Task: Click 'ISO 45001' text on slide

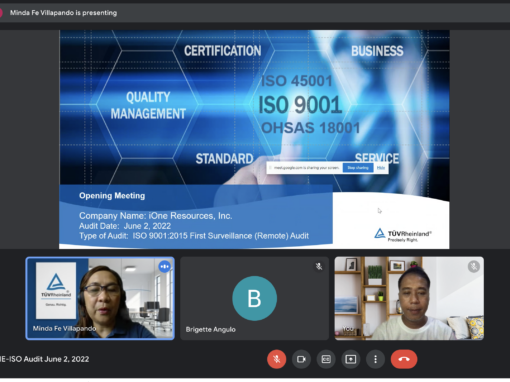Action: [x=297, y=81]
